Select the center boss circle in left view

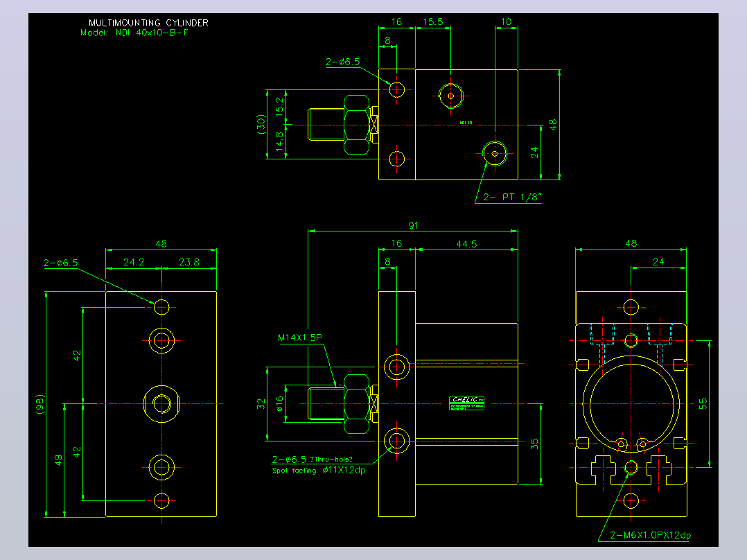162,404
